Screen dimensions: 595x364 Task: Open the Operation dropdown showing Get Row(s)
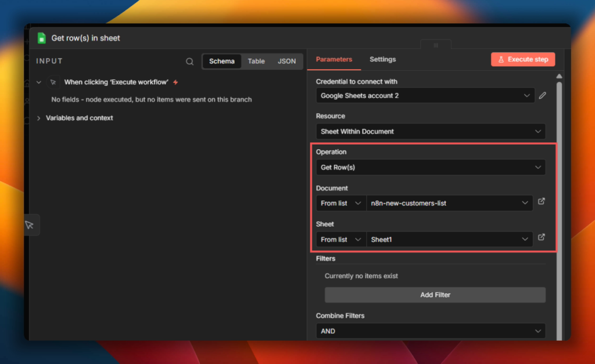coord(430,167)
